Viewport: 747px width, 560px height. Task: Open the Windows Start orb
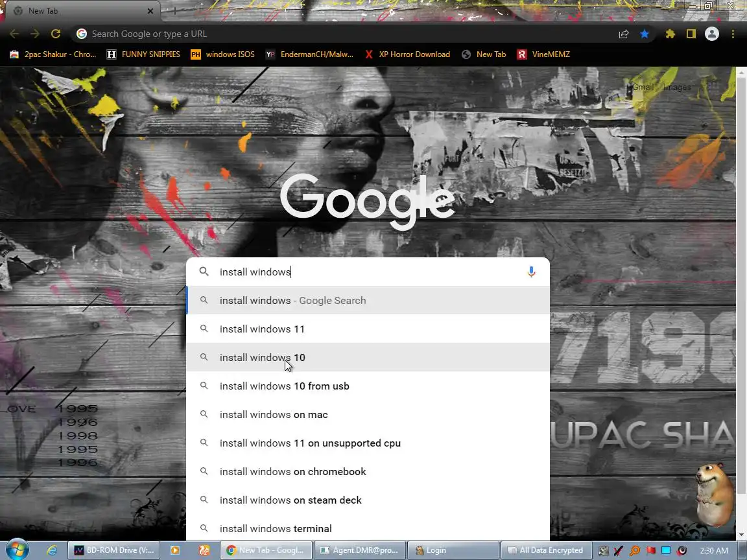[x=17, y=550]
